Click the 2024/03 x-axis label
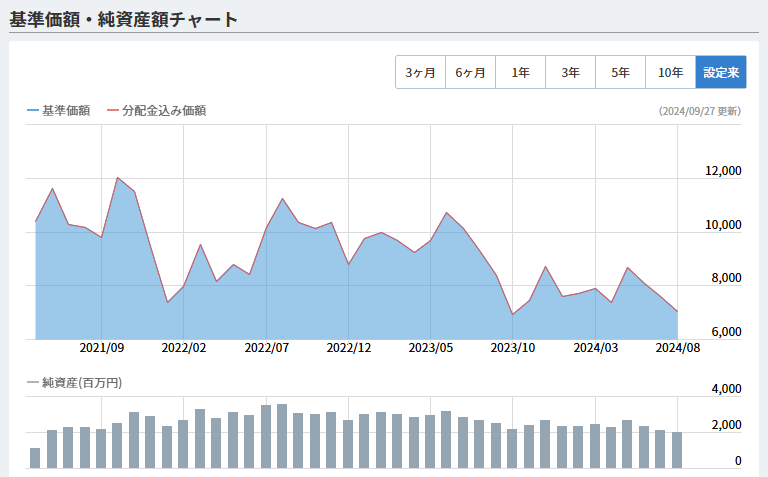Image resolution: width=768 pixels, height=477 pixels. click(x=596, y=348)
